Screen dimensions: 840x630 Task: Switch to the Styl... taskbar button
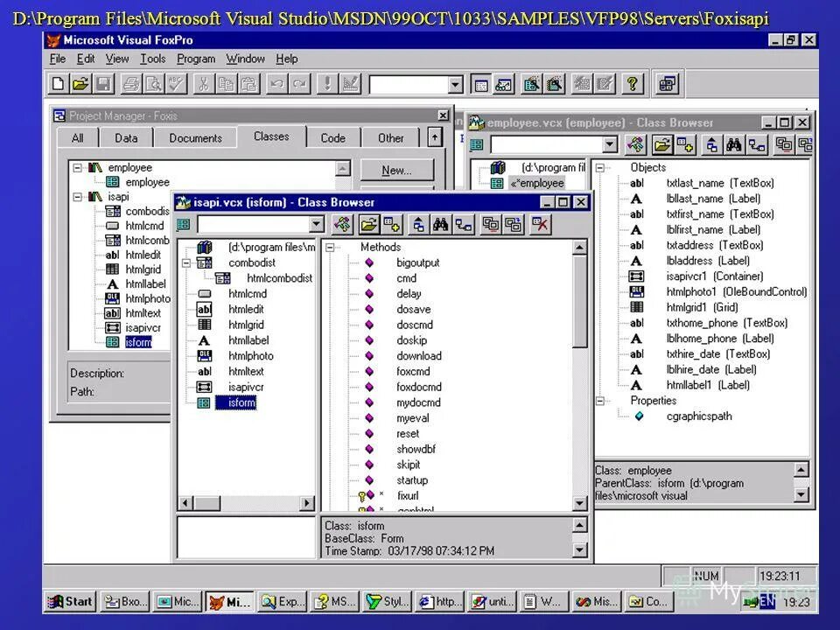pos(388,602)
